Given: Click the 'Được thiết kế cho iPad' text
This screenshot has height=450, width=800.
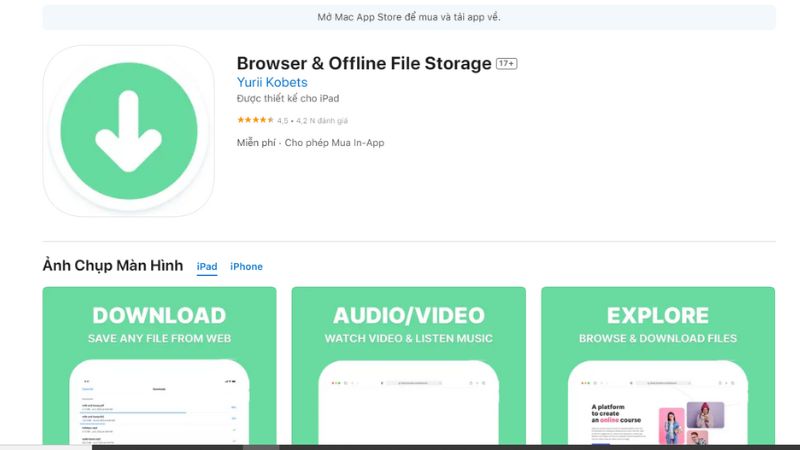Looking at the screenshot, I should [288, 98].
